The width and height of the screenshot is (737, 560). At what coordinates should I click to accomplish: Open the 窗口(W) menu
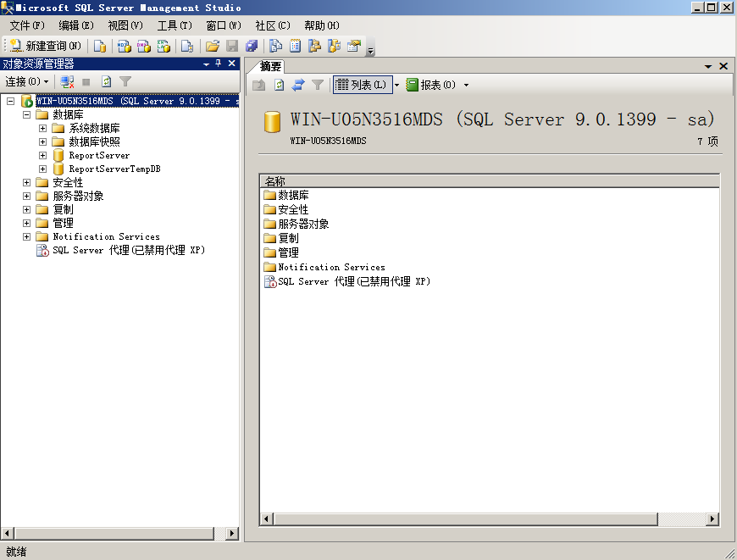tap(224, 25)
